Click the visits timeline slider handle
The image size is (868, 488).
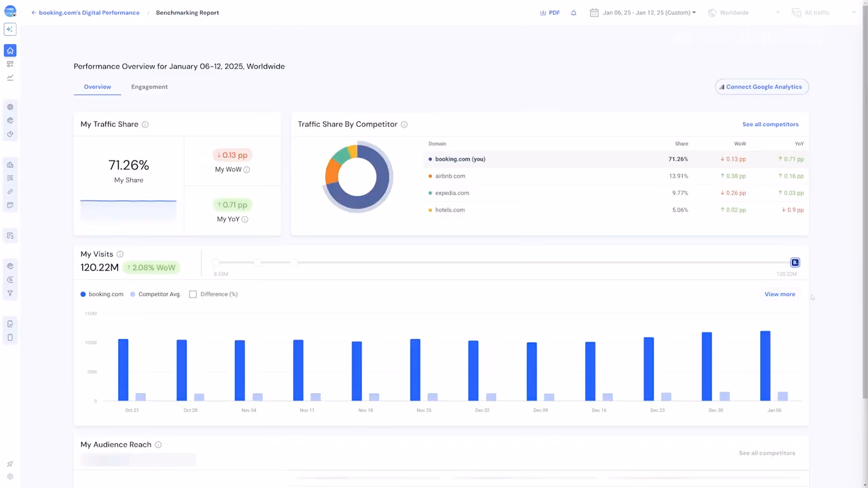(x=795, y=262)
